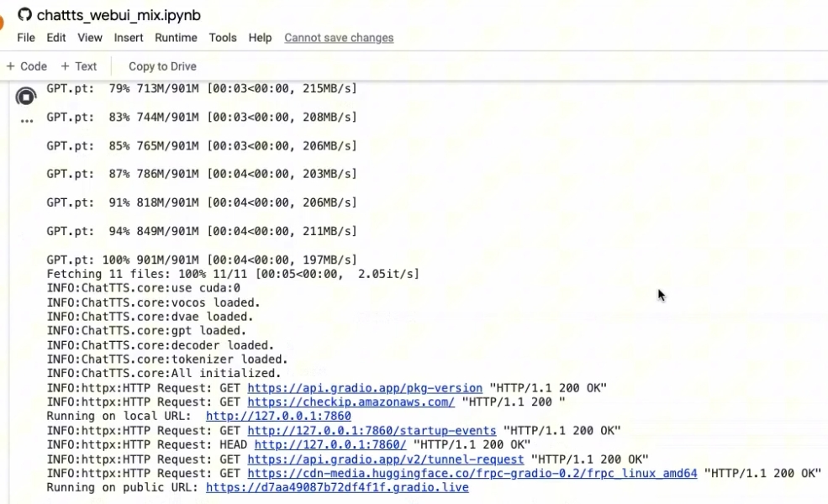Open the cell output options ellipsis
828x504 pixels.
pyautogui.click(x=26, y=123)
